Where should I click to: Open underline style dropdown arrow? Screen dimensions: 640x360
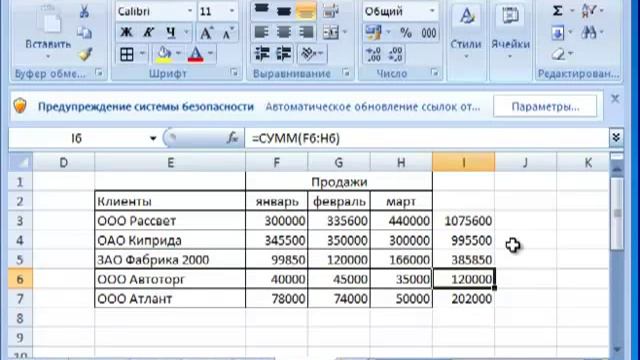[x=187, y=32]
